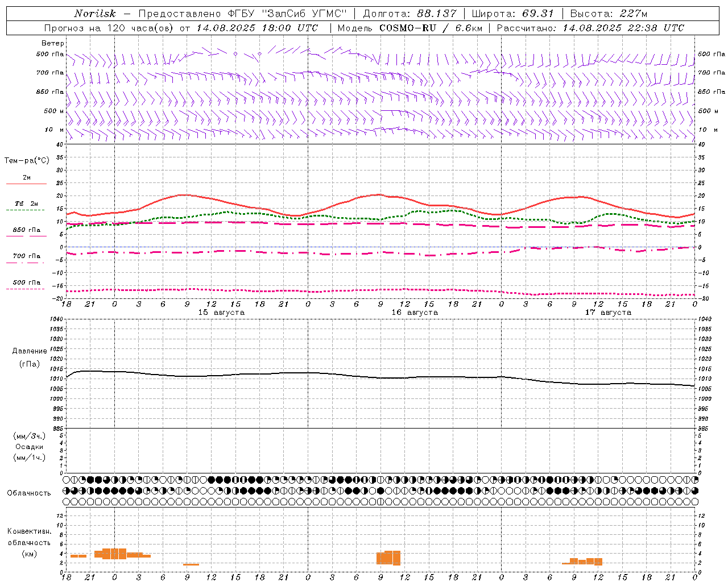Viewport: 728px width, 582px height.
Task: Select the model label 'COSMO-RU / 6.6км'
Action: point(431,28)
